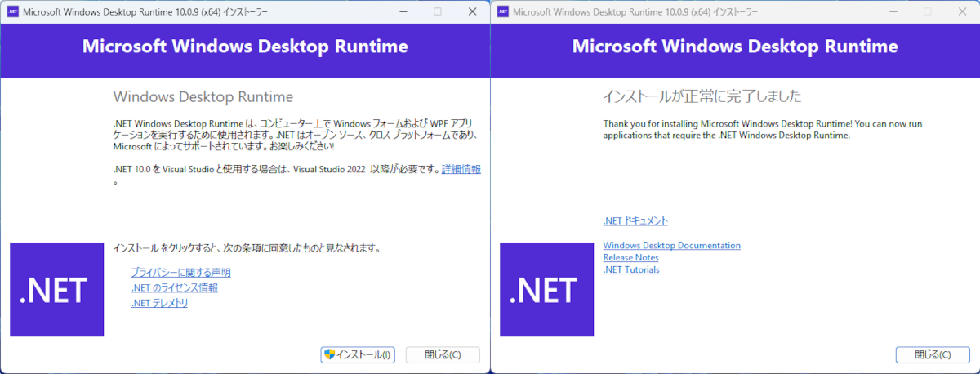This screenshot has width=980, height=374.
Task: Click the large .NET logo in left installer
Action: coord(57,290)
